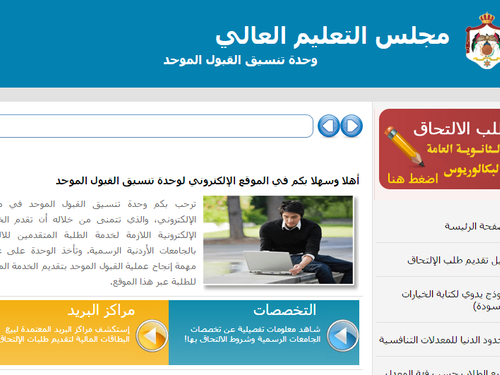Screen dimensions: 500x375
Task: Click the وحدة تنسيق القبول الموحد subtitle
Action: 240,60
